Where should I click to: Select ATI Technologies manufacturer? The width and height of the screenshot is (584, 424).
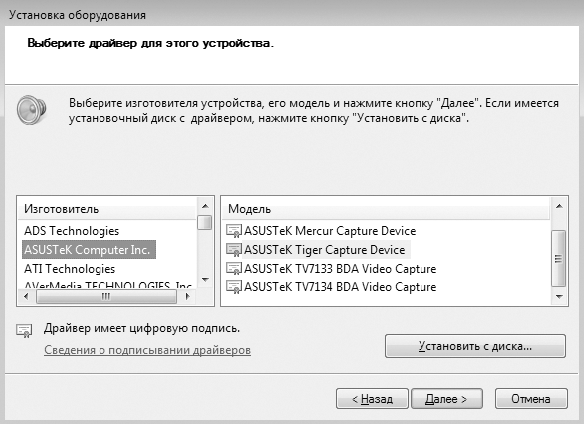(70, 269)
